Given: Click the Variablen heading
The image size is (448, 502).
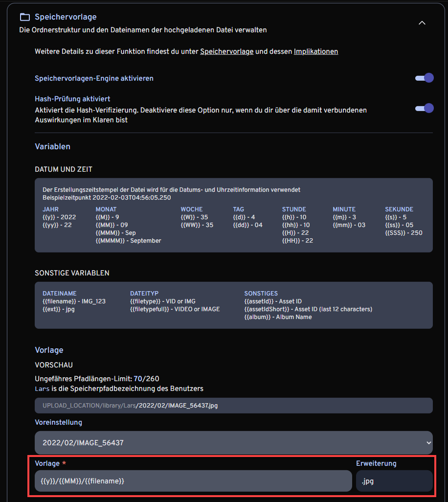Looking at the screenshot, I should (x=52, y=147).
